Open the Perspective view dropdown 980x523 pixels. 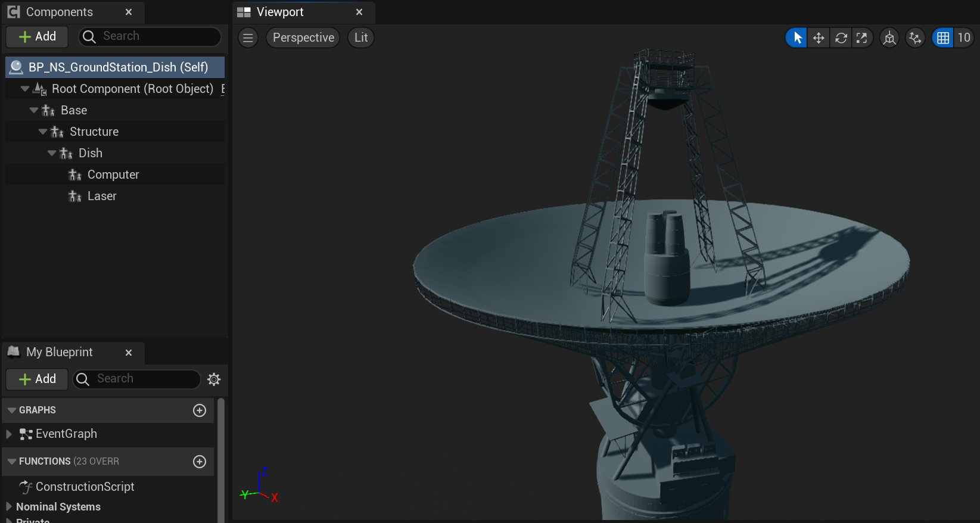[303, 38]
